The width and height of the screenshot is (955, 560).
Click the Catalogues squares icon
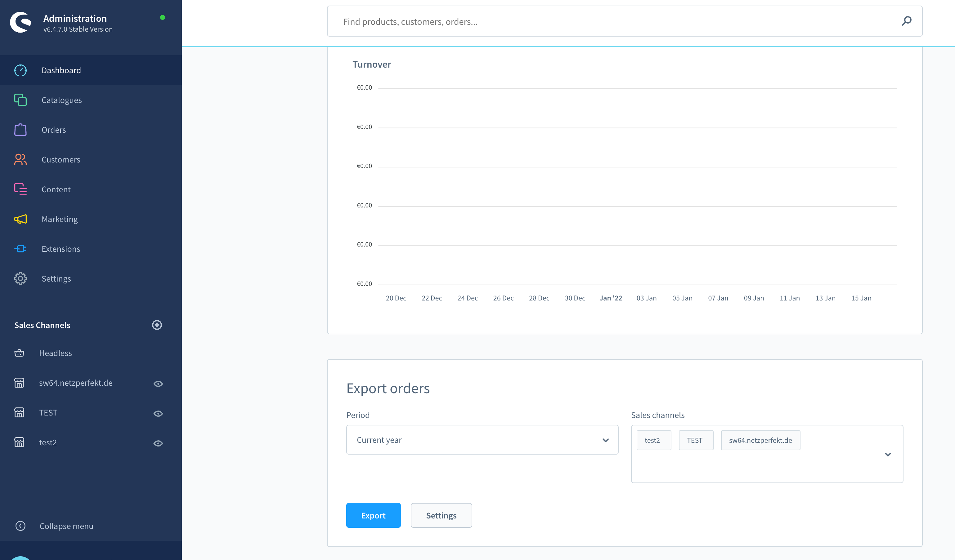(20, 100)
